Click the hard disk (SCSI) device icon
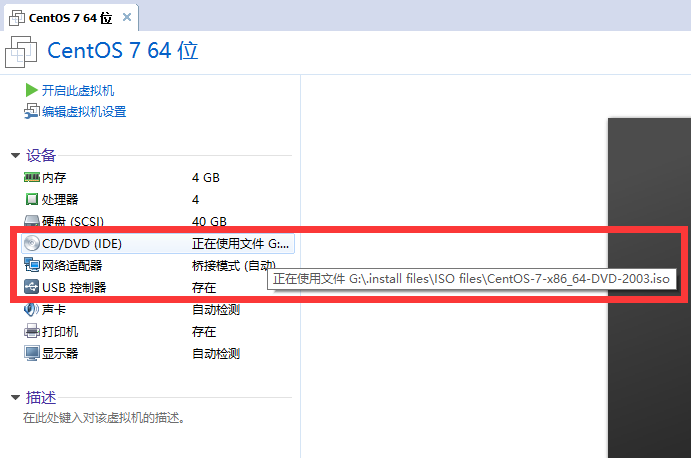This screenshot has height=458, width=691. click(x=31, y=220)
